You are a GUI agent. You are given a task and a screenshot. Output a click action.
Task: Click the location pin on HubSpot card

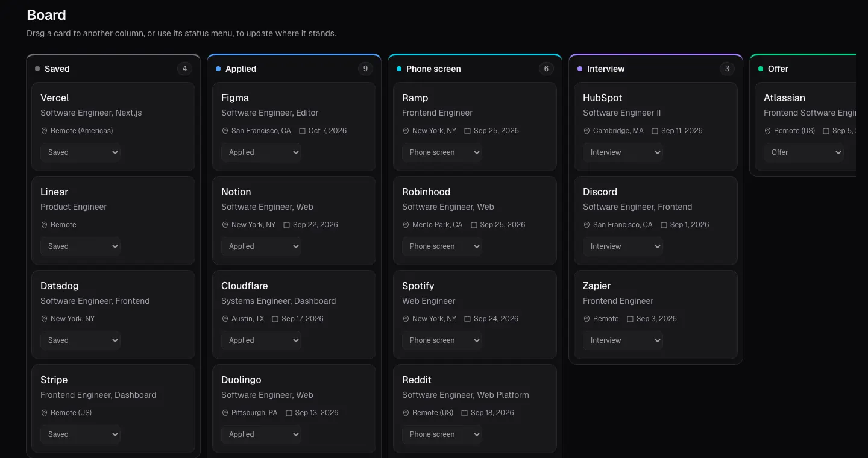tap(587, 131)
